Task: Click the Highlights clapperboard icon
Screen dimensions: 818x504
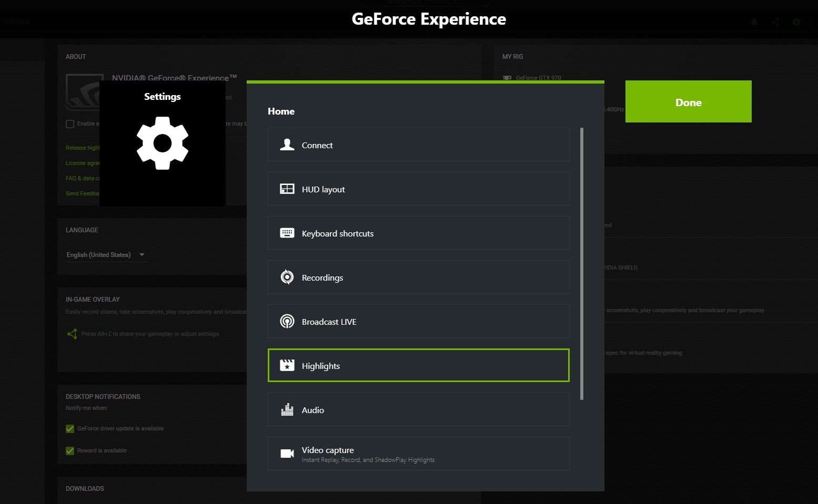Action: coord(287,365)
